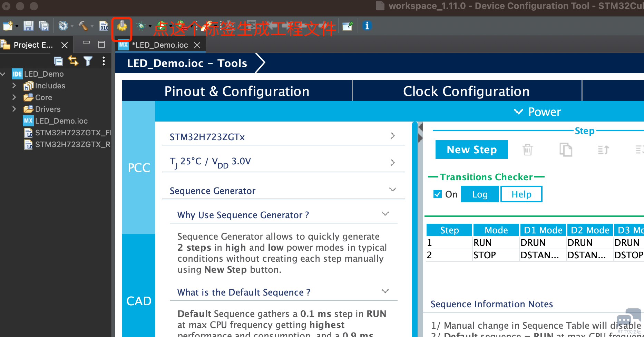Open the Transitions Checker Log
The width and height of the screenshot is (644, 337).
click(x=480, y=194)
